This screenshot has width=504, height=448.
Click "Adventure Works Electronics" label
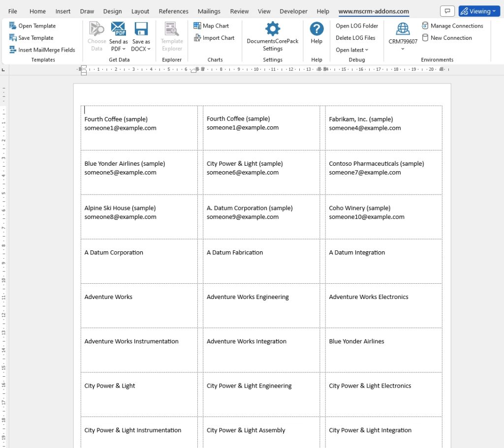(x=369, y=297)
